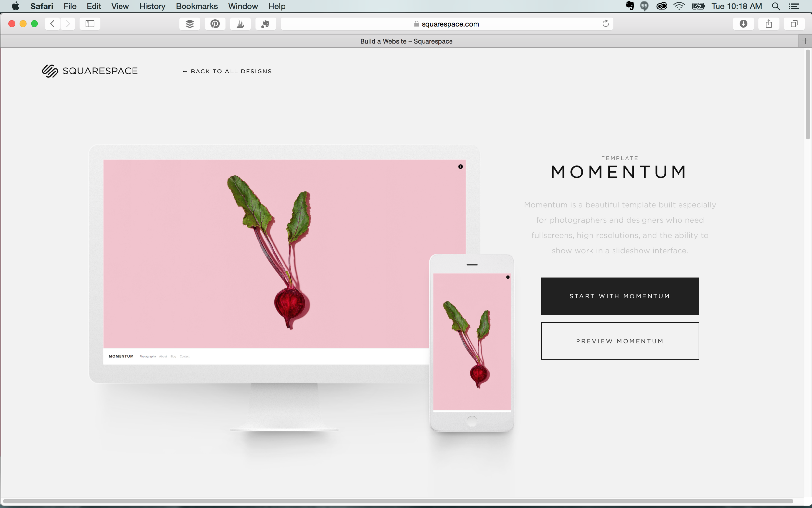Open the Safari menu

42,6
